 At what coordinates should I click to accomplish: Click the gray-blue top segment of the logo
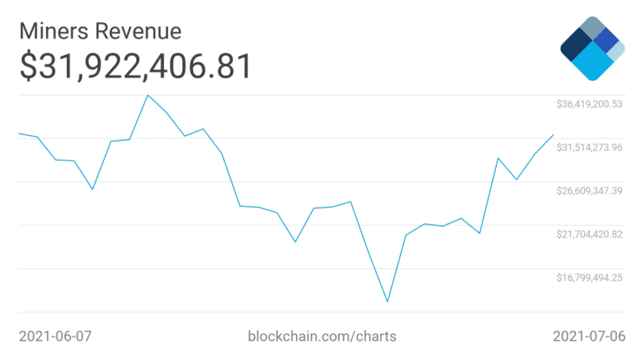tap(593, 28)
